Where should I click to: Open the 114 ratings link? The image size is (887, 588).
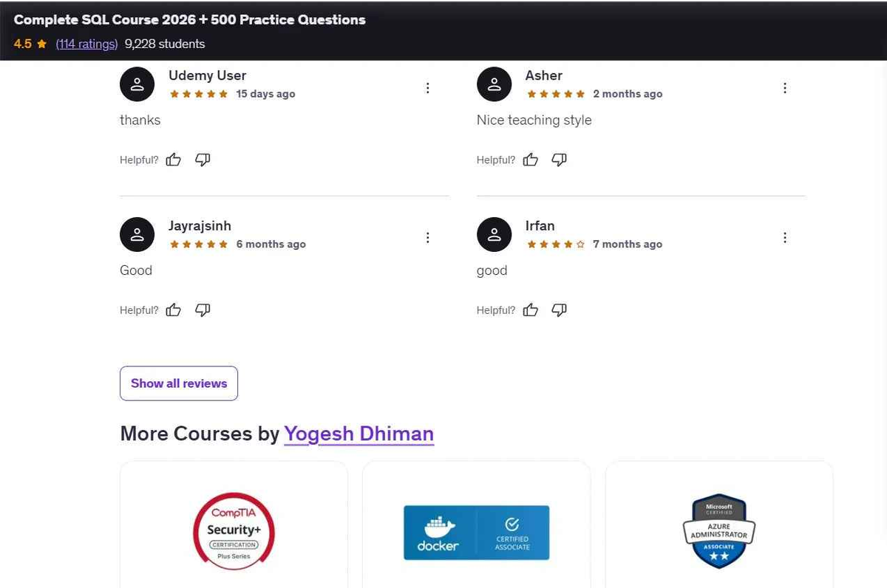coord(86,44)
